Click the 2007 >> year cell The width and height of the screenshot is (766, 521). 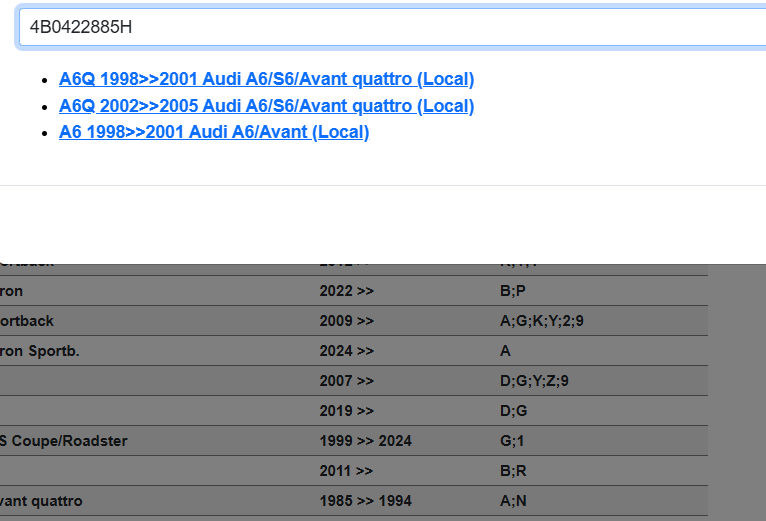coord(346,381)
